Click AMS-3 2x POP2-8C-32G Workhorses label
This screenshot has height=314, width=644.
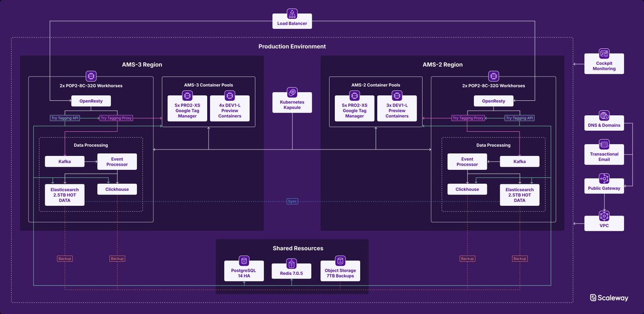91,85
